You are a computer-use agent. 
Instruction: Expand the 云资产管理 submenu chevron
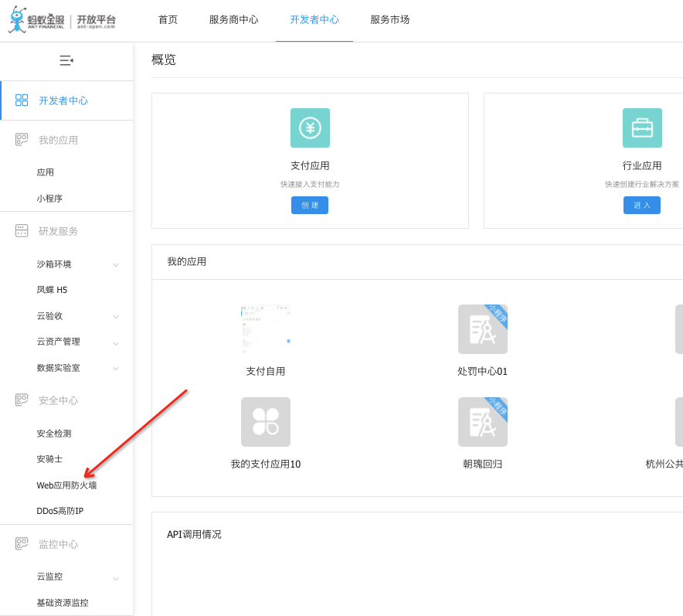click(x=116, y=343)
